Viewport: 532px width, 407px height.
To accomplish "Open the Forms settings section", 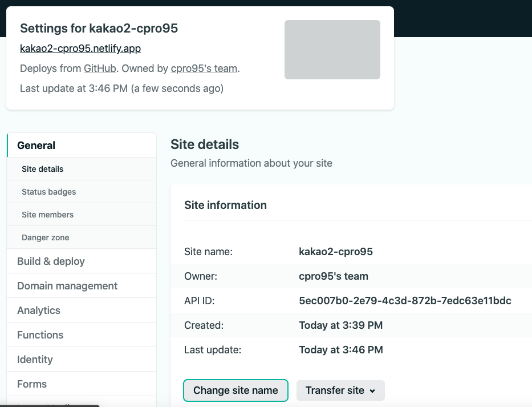I will (x=82, y=384).
